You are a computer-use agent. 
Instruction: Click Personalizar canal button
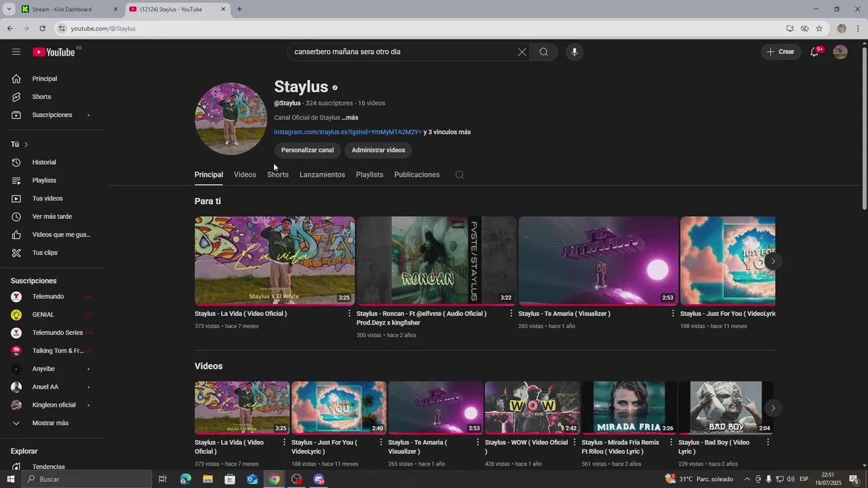(308, 150)
